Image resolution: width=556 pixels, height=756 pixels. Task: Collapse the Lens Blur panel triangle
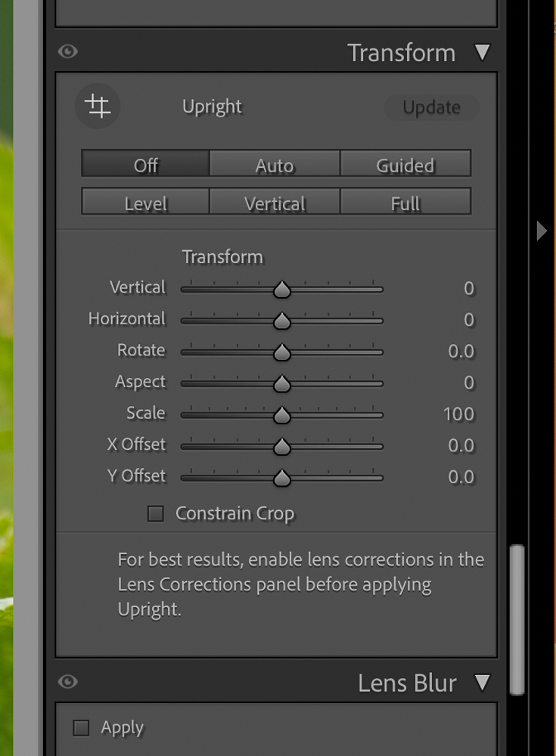click(482, 682)
